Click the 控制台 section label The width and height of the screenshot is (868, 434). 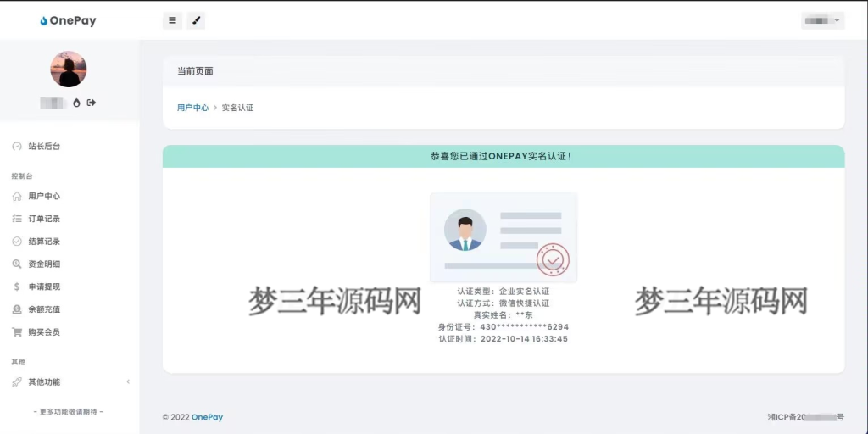[x=22, y=176]
